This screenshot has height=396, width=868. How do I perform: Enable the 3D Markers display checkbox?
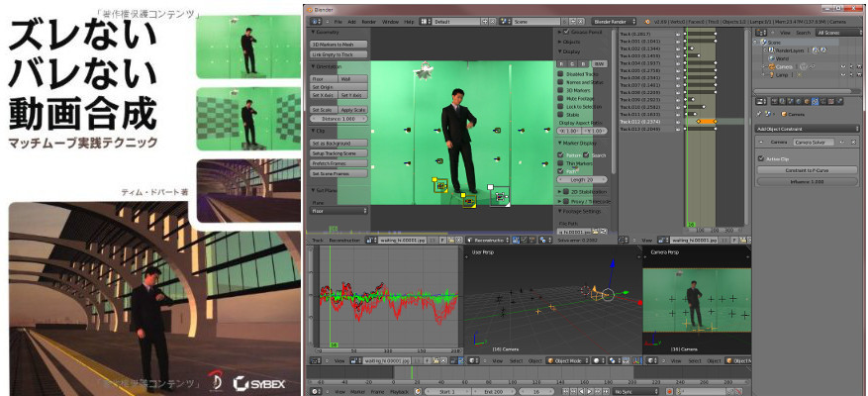(x=561, y=90)
